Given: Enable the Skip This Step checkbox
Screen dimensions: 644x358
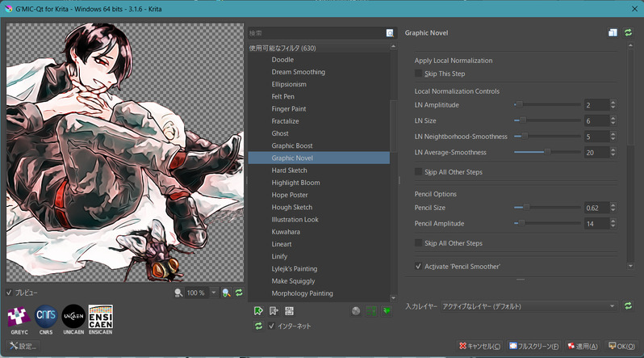Looking at the screenshot, I should pos(419,74).
